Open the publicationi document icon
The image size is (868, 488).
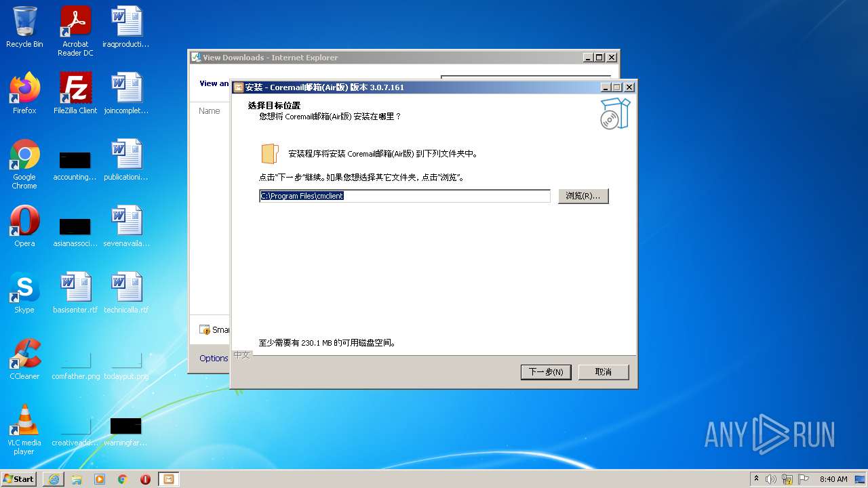(x=126, y=160)
